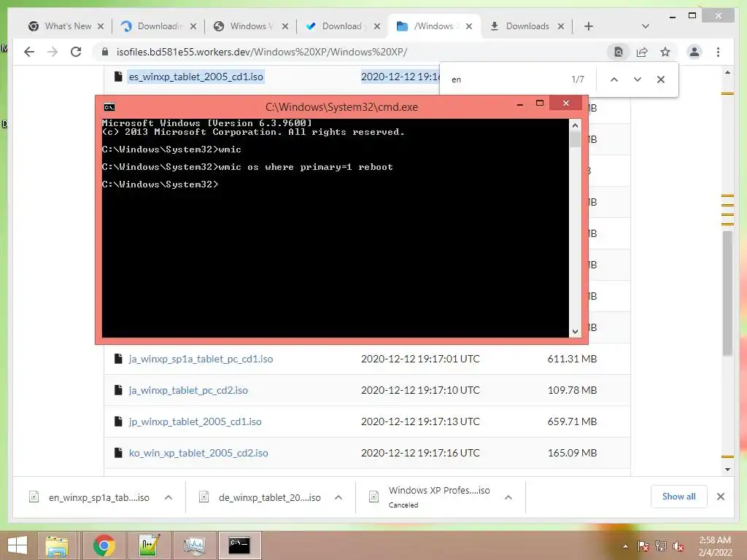Click the cmd.exe title bar
Screen dimensions: 747x560
(x=341, y=107)
